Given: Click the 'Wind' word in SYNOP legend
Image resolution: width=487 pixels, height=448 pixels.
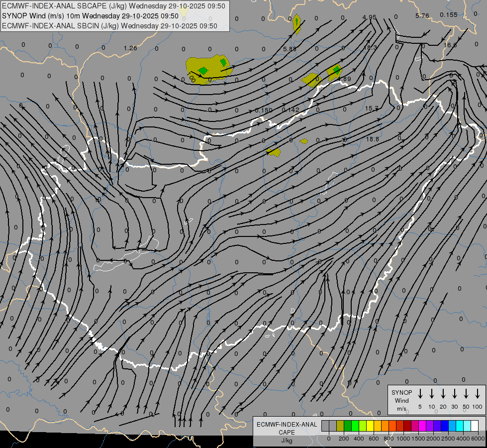Looking at the screenshot, I should [x=401, y=400].
